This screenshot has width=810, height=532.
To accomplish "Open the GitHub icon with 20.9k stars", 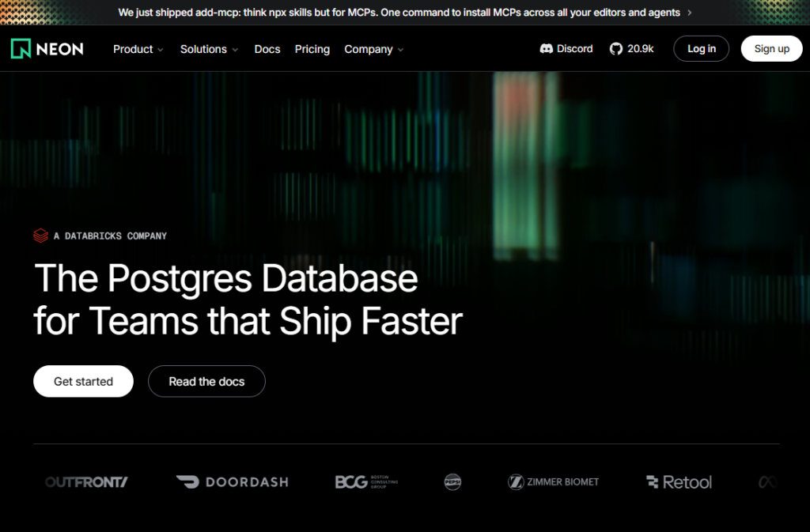I will pos(616,49).
